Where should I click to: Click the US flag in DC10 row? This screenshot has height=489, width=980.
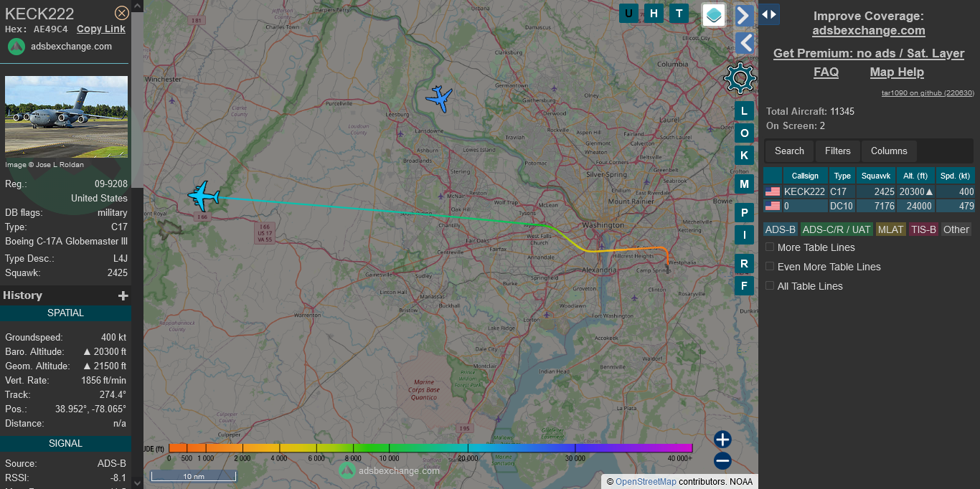point(773,206)
